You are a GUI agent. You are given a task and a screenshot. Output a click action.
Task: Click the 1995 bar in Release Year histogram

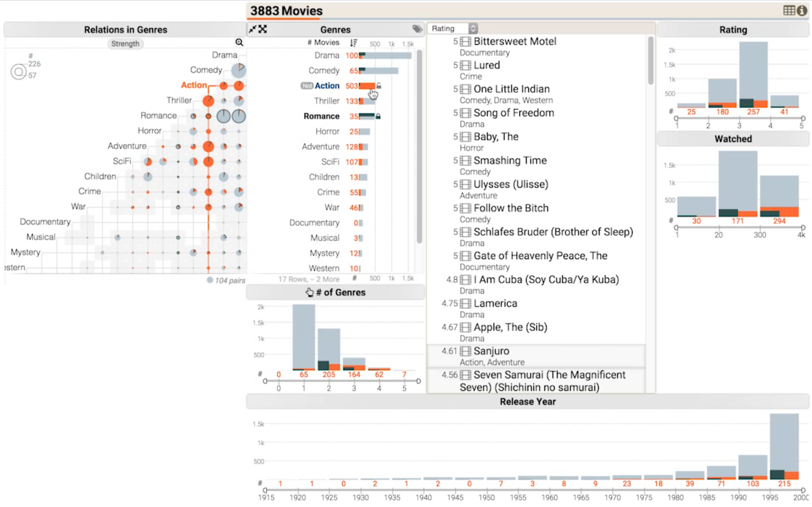point(784,446)
